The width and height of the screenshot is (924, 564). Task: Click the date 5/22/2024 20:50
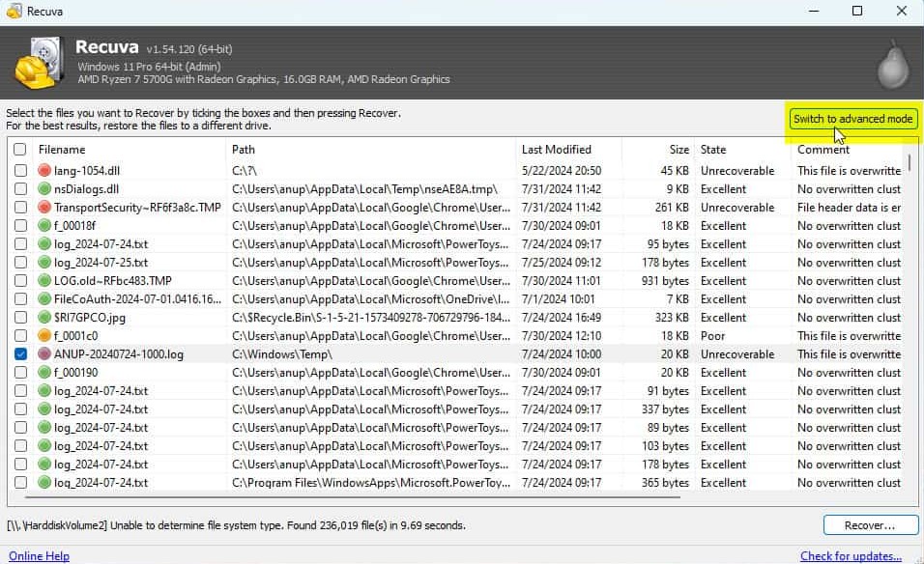pyautogui.click(x=562, y=171)
